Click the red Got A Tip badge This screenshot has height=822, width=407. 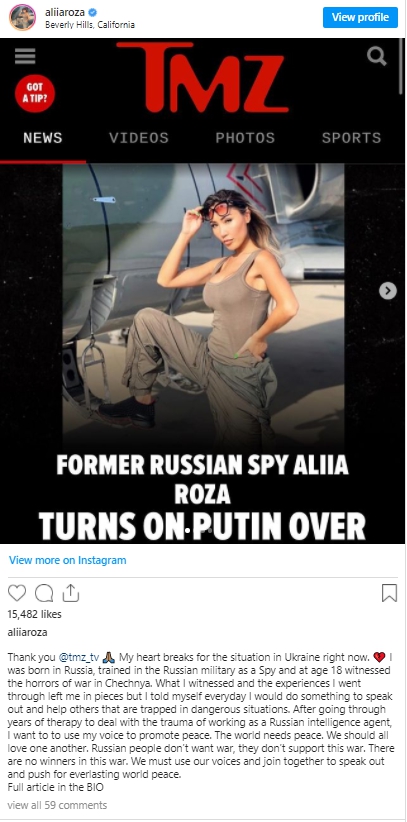point(35,94)
